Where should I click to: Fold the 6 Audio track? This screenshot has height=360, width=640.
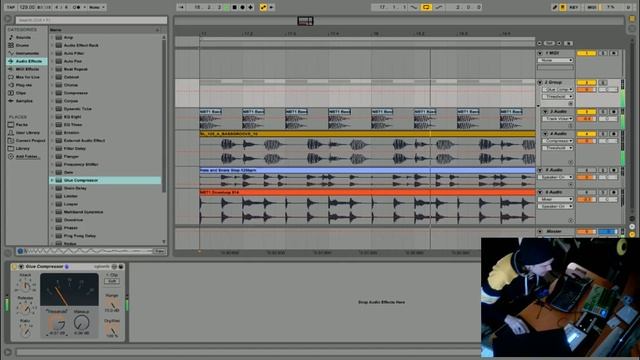(x=540, y=192)
